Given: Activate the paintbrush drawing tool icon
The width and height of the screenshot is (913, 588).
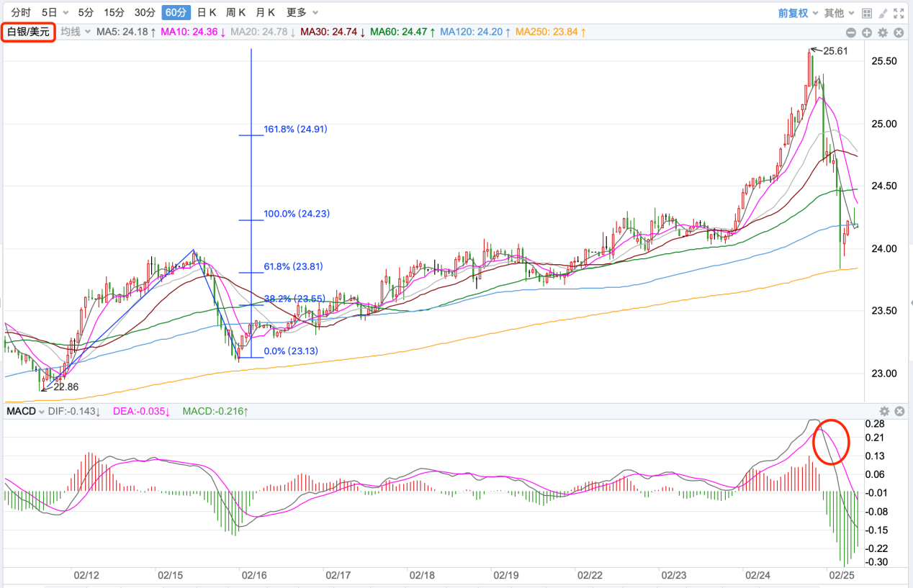Looking at the screenshot, I should click(883, 13).
